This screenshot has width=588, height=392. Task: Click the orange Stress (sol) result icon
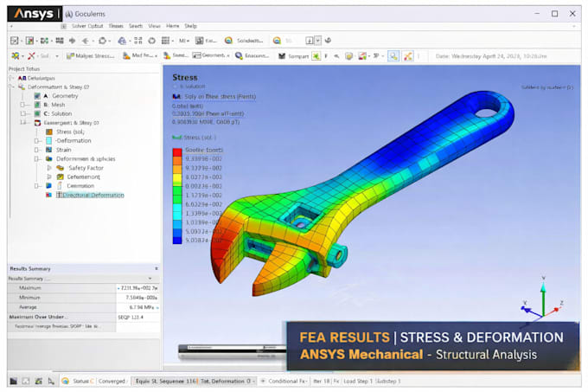point(49,132)
